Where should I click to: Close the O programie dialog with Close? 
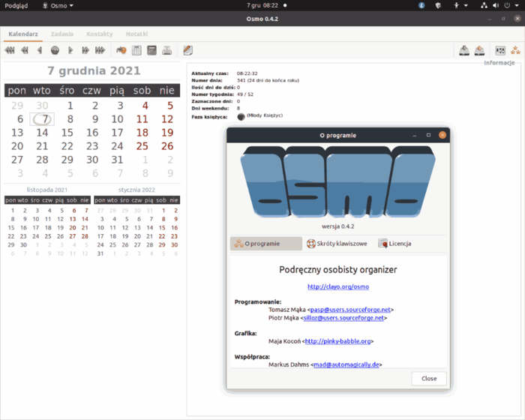tap(429, 379)
